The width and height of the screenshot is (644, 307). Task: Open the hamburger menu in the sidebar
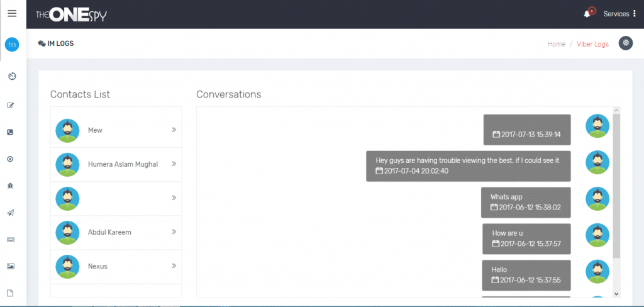click(12, 13)
